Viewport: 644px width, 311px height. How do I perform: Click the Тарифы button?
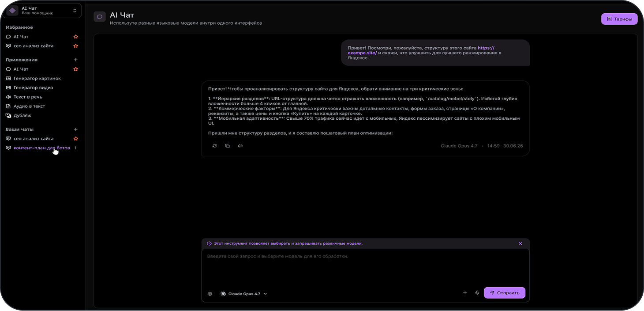click(x=619, y=19)
